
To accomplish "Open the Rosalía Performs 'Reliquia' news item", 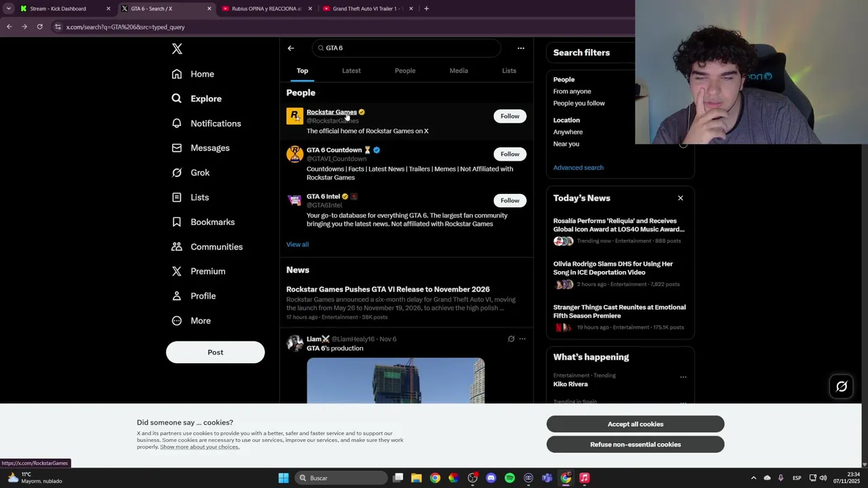I will (620, 230).
